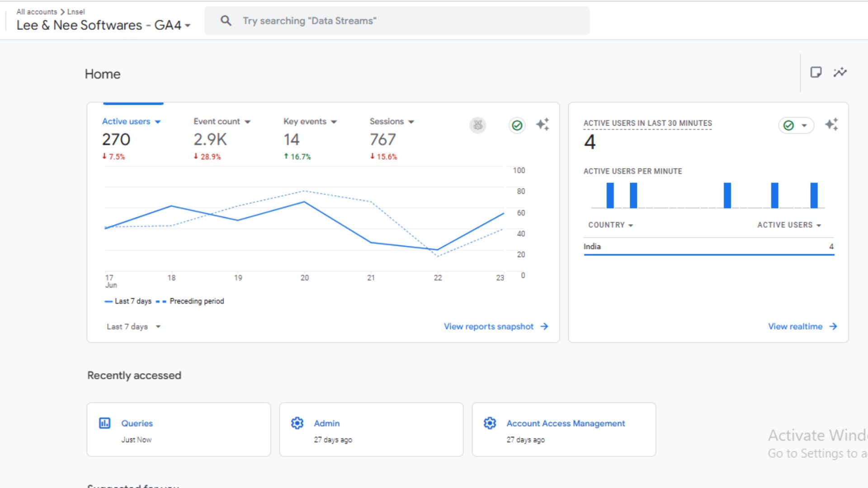
Task: Open Account Access Management card
Action: click(564, 430)
